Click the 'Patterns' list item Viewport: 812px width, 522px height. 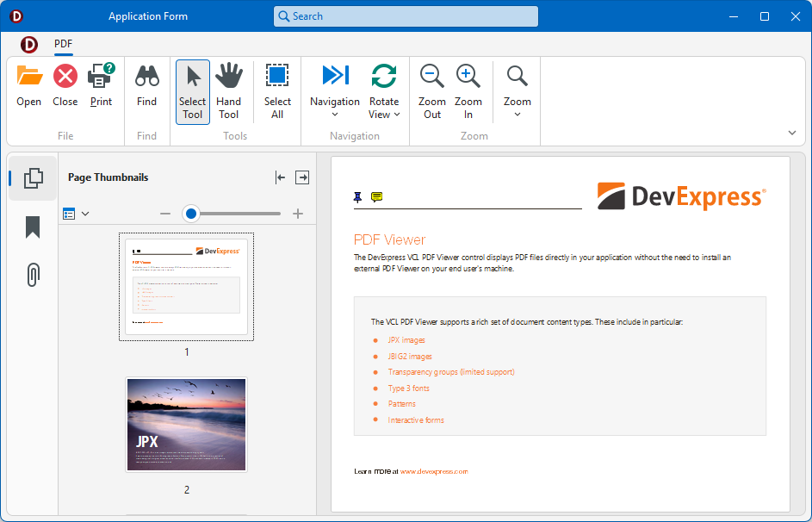click(x=402, y=404)
